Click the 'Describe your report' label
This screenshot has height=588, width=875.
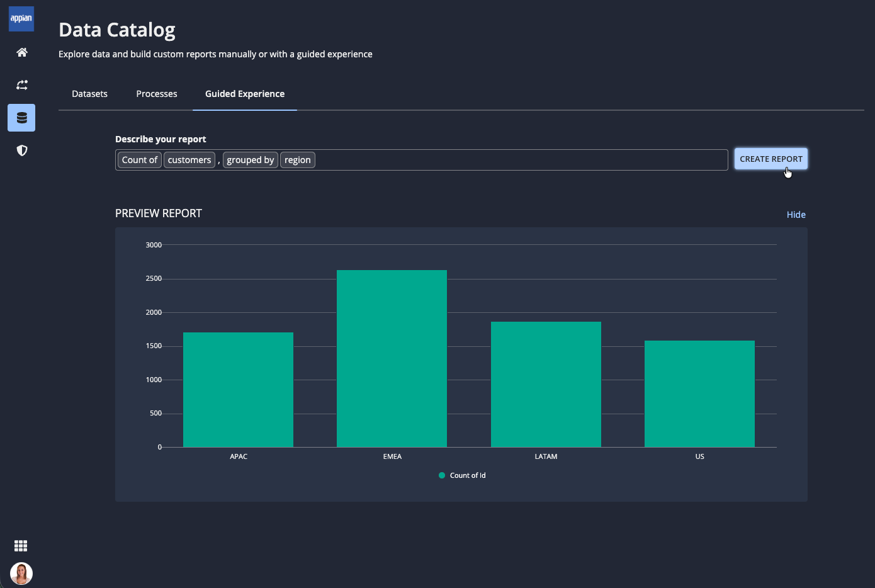(161, 139)
